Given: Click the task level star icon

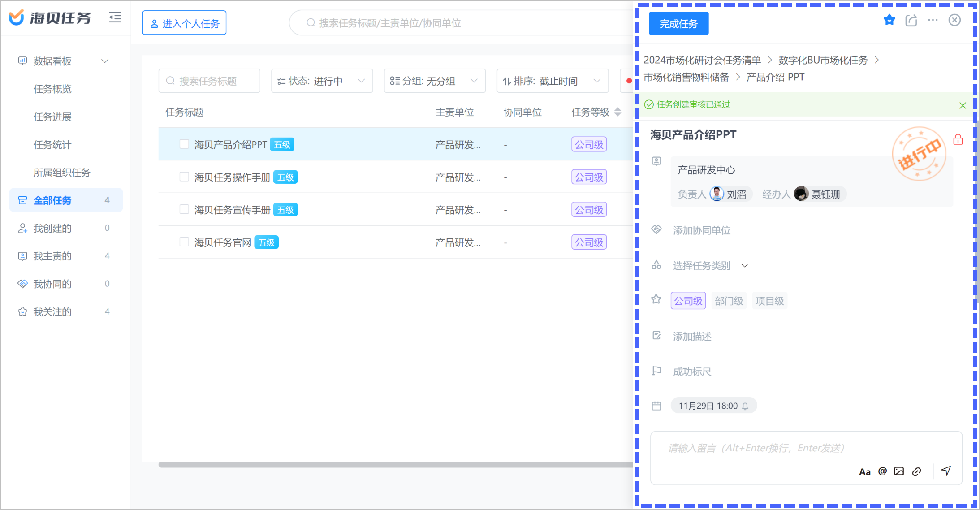Looking at the screenshot, I should [656, 299].
